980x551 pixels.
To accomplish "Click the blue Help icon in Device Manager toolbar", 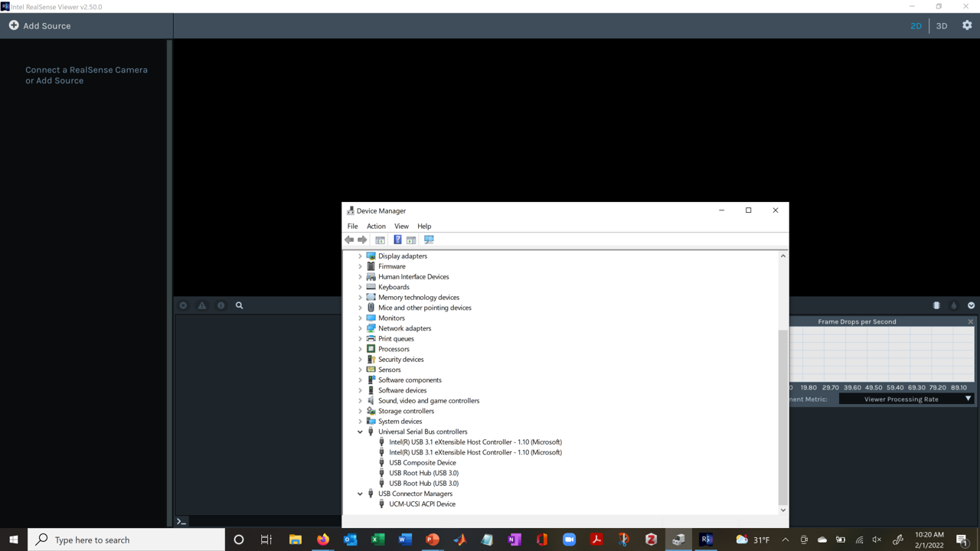I will pyautogui.click(x=397, y=240).
